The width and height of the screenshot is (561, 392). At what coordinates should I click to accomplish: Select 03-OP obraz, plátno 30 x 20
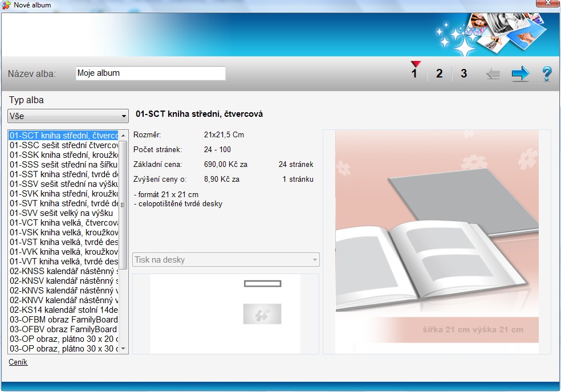(x=64, y=338)
